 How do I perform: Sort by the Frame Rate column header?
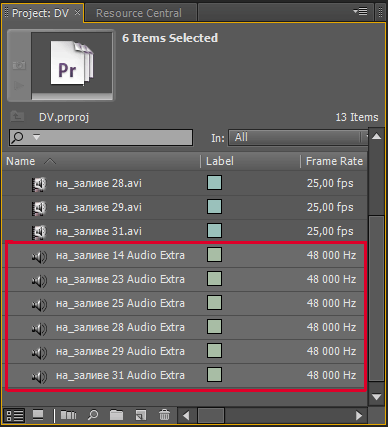tap(334, 161)
